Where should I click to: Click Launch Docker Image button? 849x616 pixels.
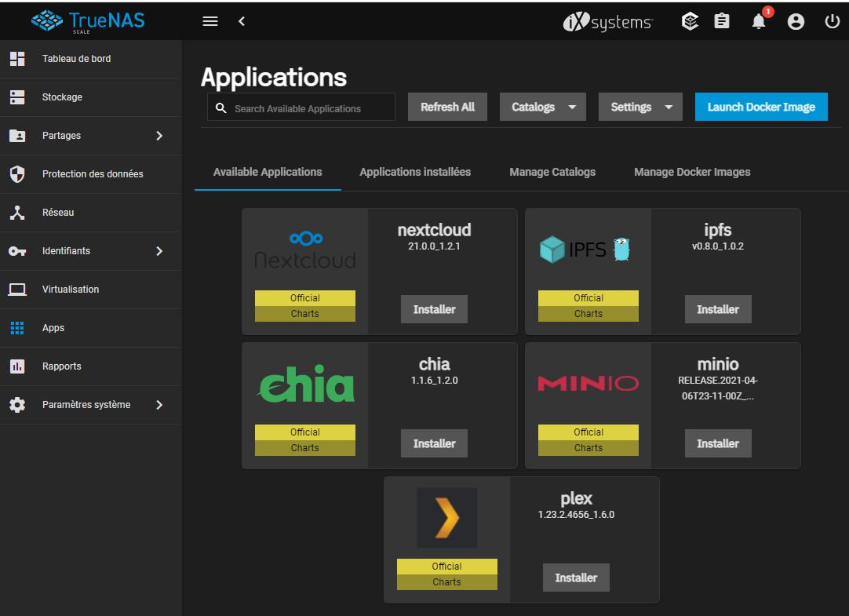point(761,107)
